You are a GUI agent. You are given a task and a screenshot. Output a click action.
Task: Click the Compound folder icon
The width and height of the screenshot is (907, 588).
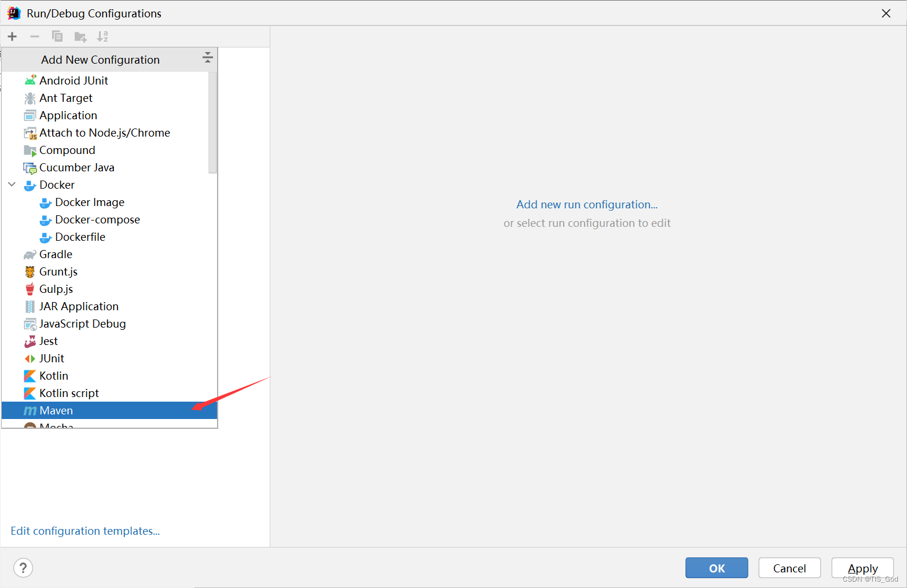tap(30, 150)
